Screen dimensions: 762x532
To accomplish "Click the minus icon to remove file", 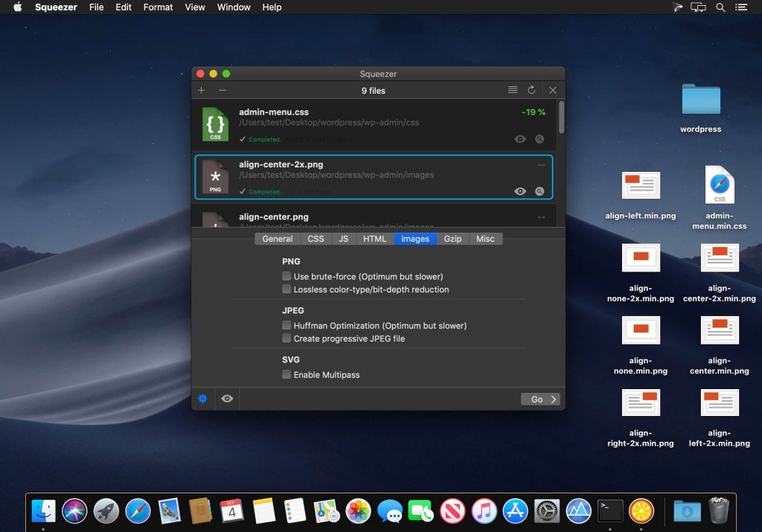I will [222, 90].
